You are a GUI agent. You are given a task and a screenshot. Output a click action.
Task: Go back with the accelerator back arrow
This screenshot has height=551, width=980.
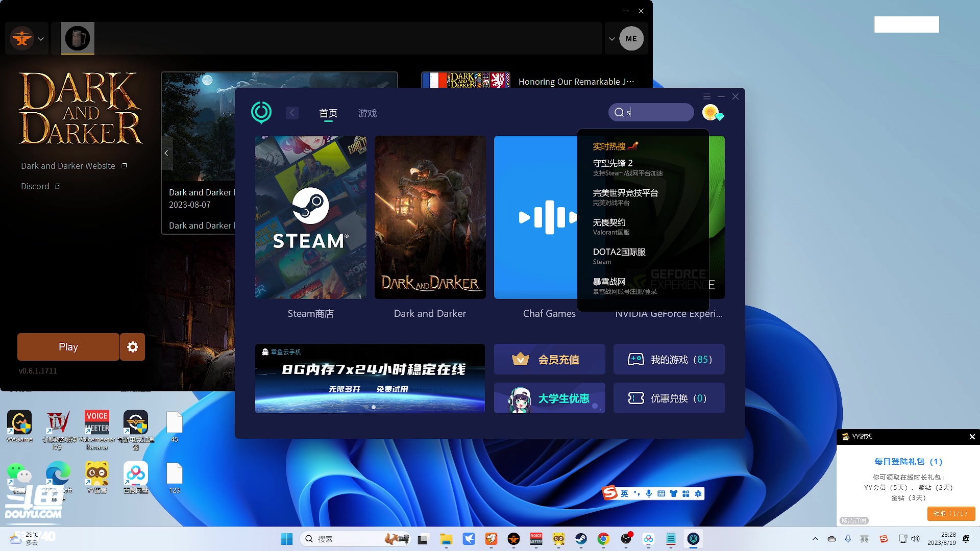[x=292, y=113]
